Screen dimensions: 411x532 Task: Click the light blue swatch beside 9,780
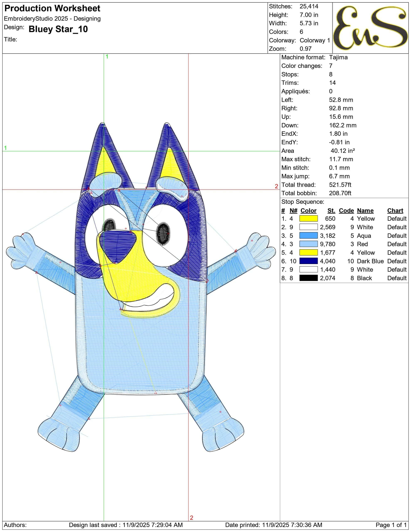[308, 244]
